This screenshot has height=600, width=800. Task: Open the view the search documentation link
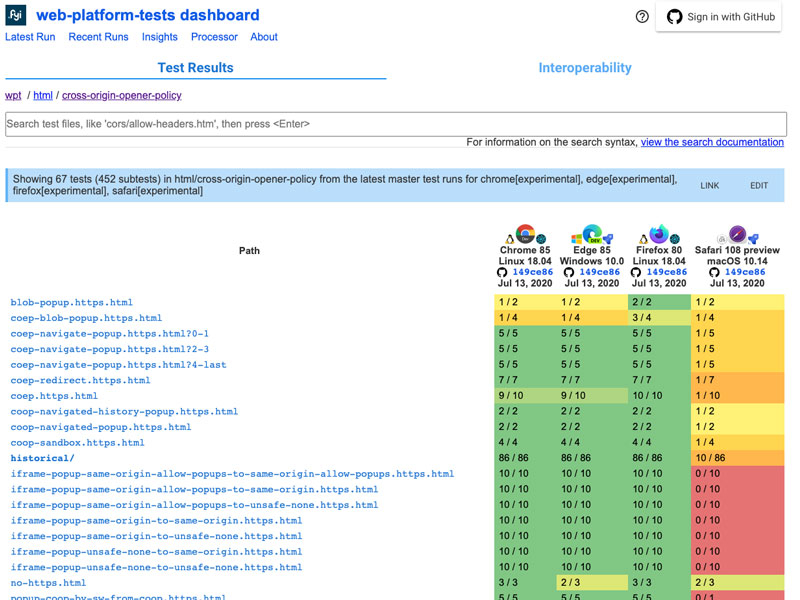point(712,141)
